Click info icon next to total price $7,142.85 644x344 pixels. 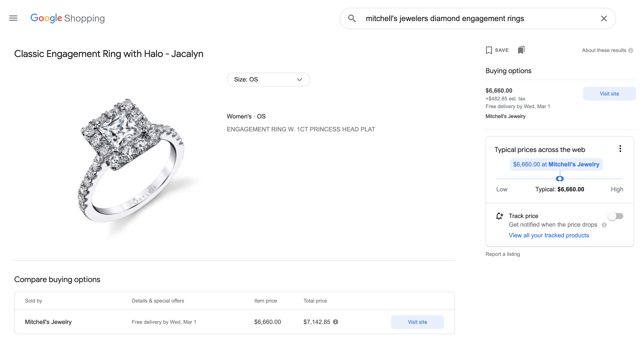point(336,322)
